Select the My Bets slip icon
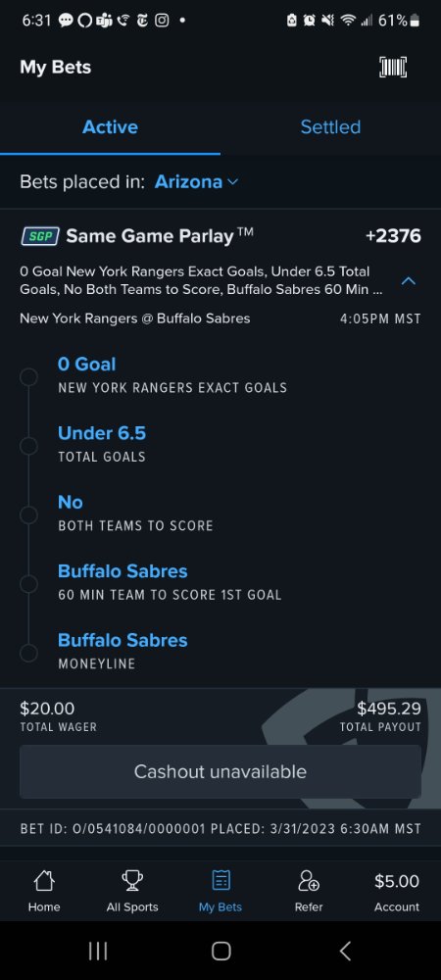Screen dimensions: 441x980 click(220, 881)
